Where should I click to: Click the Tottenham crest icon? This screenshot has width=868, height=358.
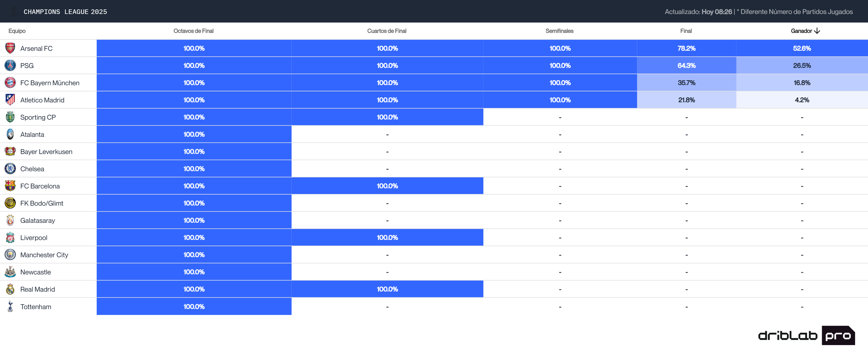[10, 306]
